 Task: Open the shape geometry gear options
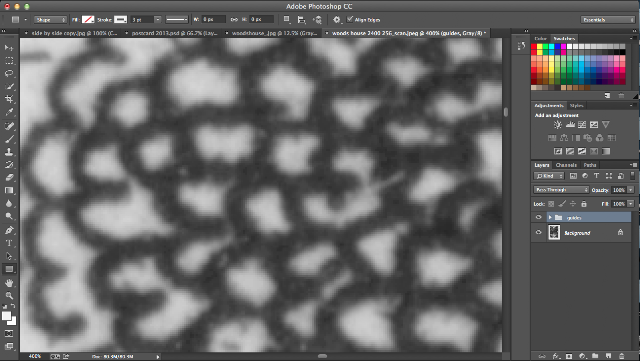[x=336, y=19]
